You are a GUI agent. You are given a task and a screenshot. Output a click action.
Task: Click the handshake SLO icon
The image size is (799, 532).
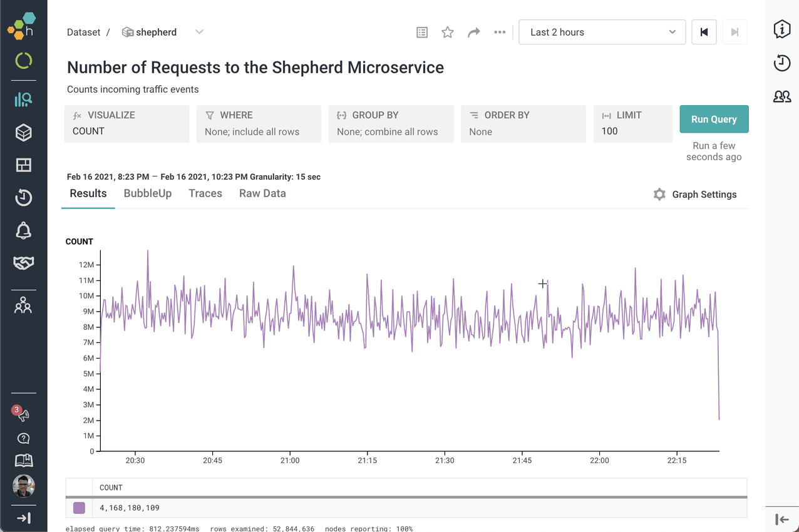pyautogui.click(x=23, y=263)
